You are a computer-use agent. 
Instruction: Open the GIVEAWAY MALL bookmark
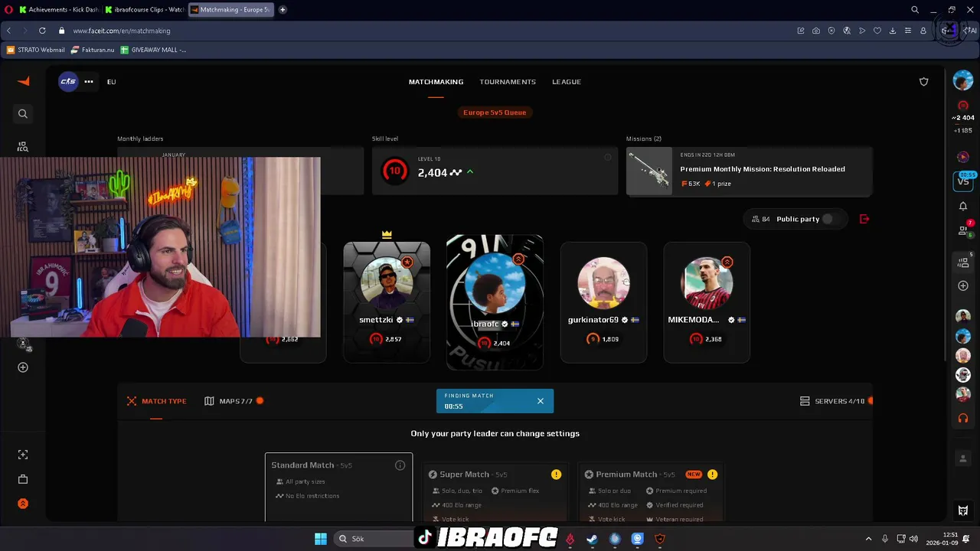153,50
